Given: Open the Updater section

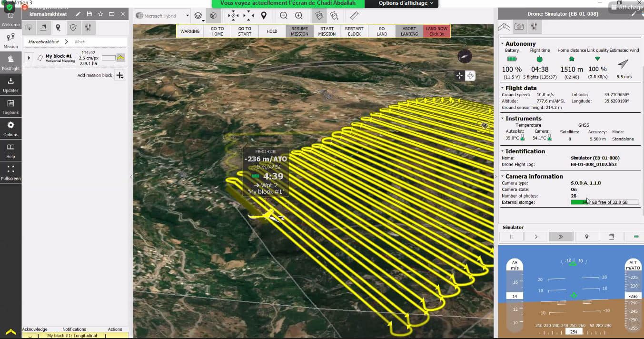Looking at the screenshot, I should (10, 85).
